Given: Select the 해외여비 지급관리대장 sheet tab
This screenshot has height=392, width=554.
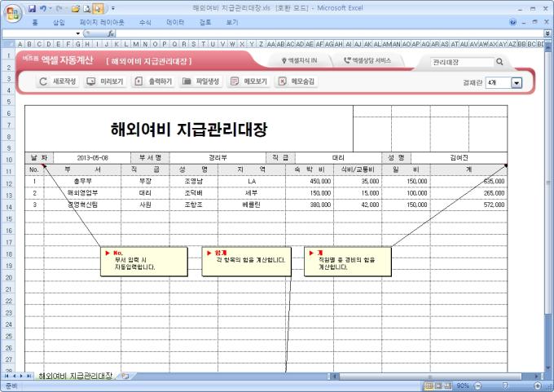Looking at the screenshot, I should tap(76, 376).
